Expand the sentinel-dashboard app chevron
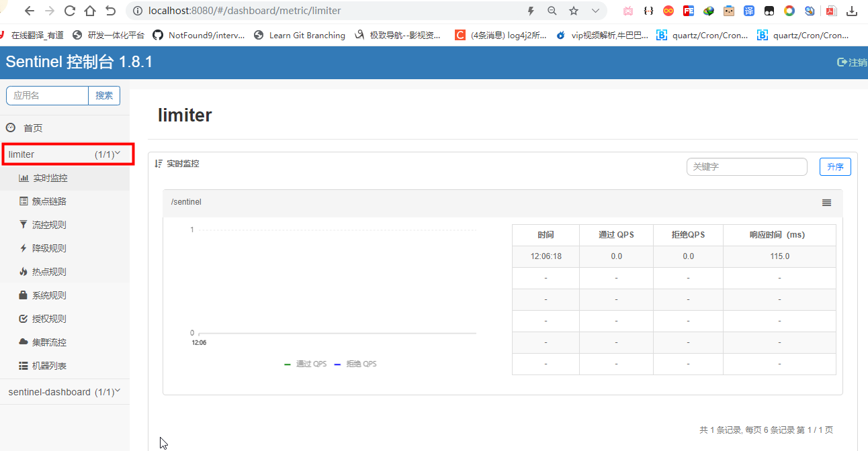Image resolution: width=868 pixels, height=451 pixels. point(118,391)
